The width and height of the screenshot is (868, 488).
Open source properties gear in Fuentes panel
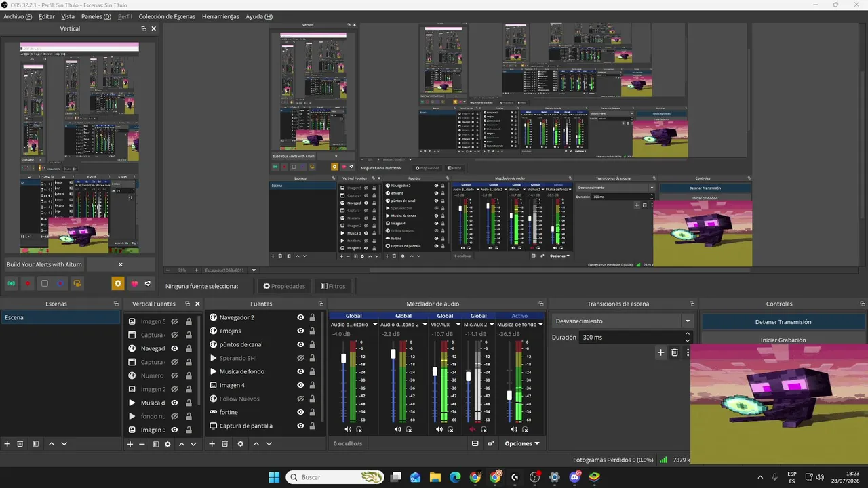[x=240, y=444]
